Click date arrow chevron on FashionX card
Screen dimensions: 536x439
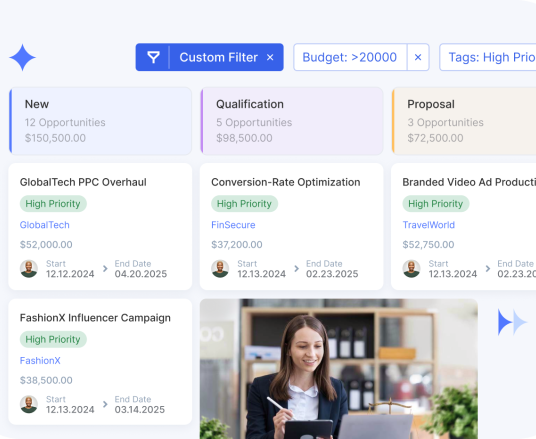[x=105, y=404]
